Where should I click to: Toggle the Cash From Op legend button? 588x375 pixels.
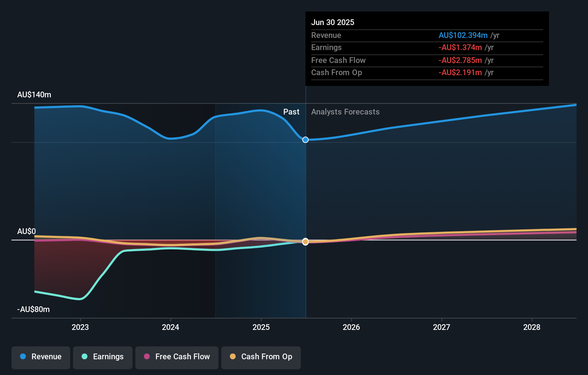[261, 357]
